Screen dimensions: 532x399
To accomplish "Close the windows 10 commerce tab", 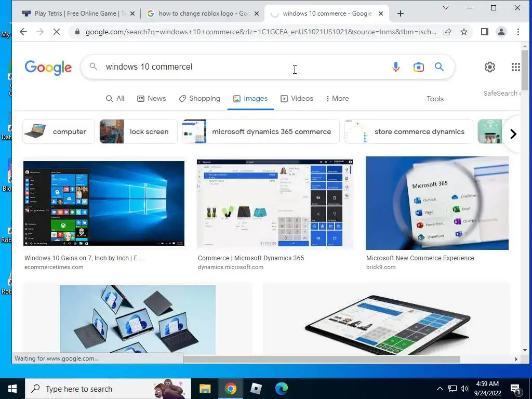I will tap(381, 14).
